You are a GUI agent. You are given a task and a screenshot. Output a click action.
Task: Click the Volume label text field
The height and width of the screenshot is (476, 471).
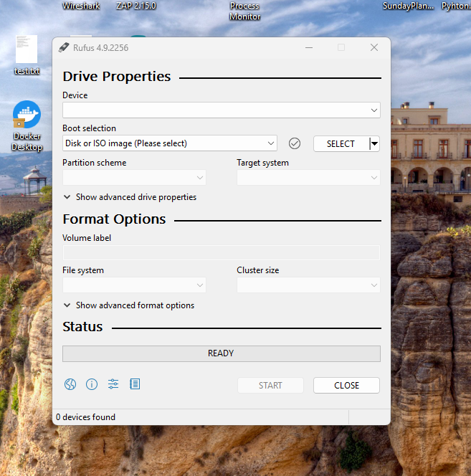point(221,252)
